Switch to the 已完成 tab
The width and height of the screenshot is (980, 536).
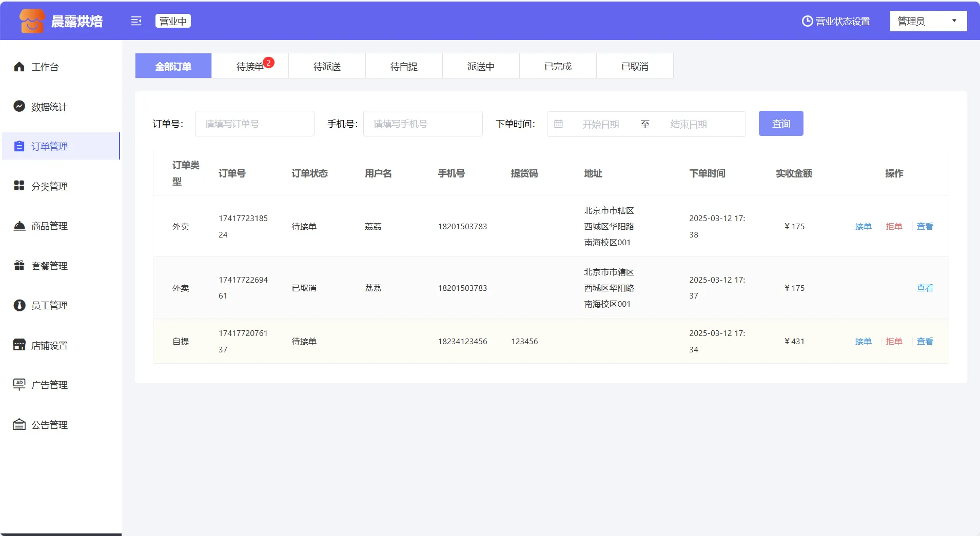click(x=558, y=66)
